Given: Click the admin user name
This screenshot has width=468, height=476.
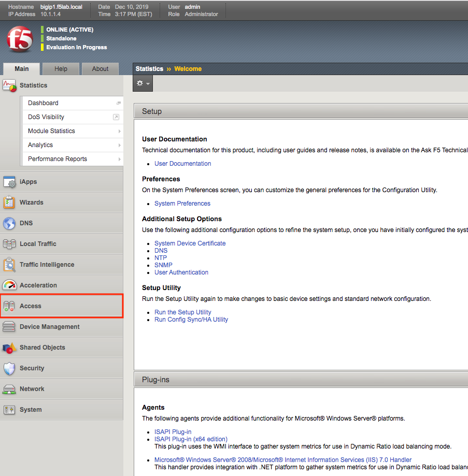Looking at the screenshot, I should (x=192, y=7).
